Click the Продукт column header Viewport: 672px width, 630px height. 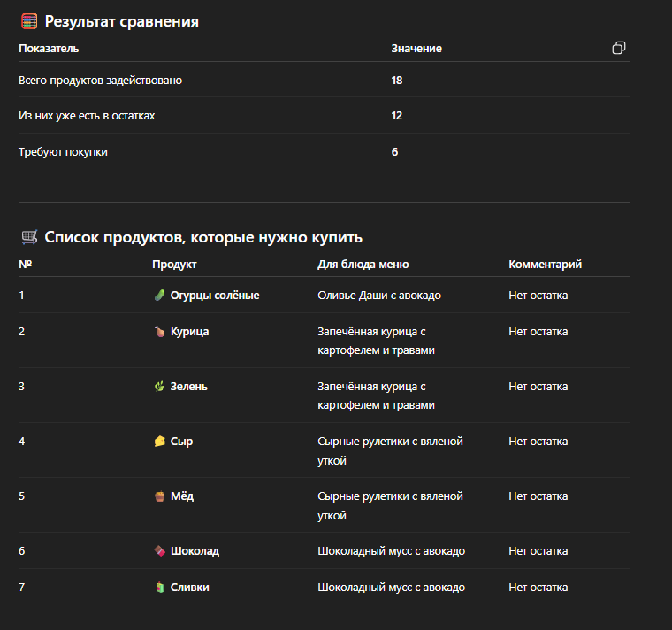[174, 265]
